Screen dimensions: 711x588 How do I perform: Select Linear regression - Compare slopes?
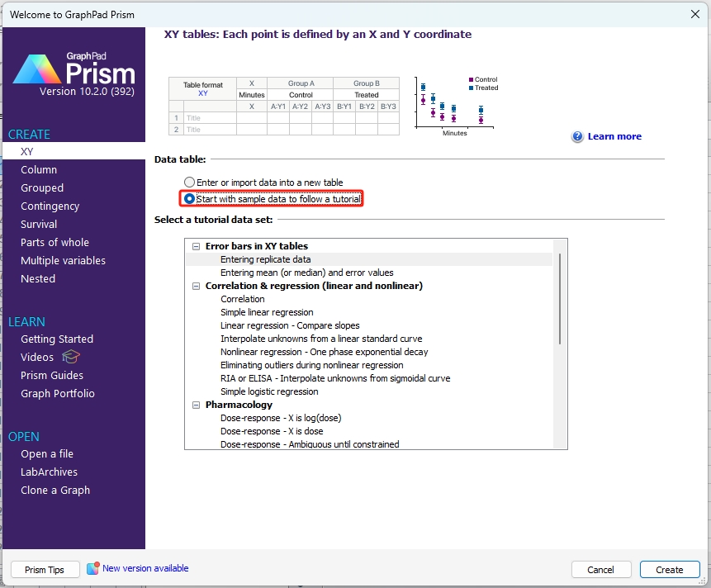[x=290, y=325]
